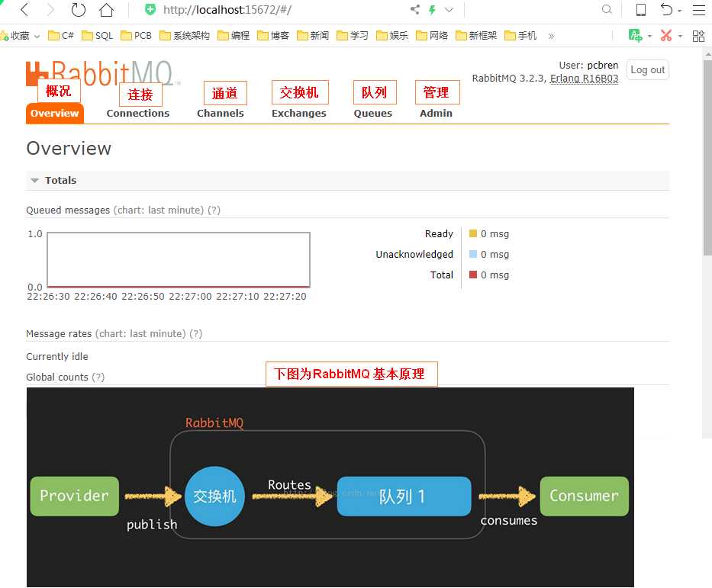Open the 收藏 favorites star menu
The image size is (712, 588).
click(x=20, y=35)
